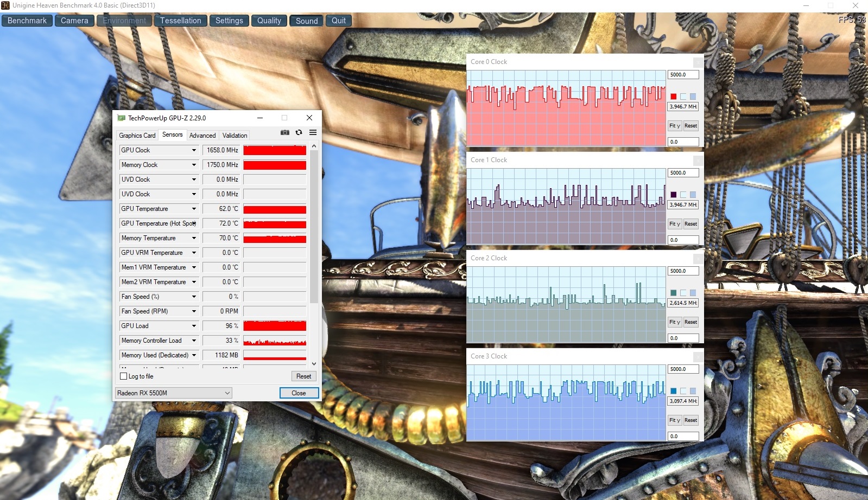Expand the Mem1 VRM Temperature dropdown
Viewport: 868px width, 500px height.
click(194, 267)
